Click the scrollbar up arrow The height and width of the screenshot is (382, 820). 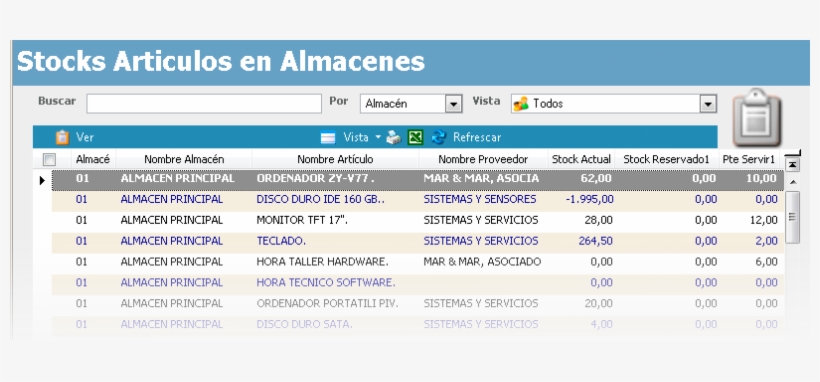tap(792, 182)
